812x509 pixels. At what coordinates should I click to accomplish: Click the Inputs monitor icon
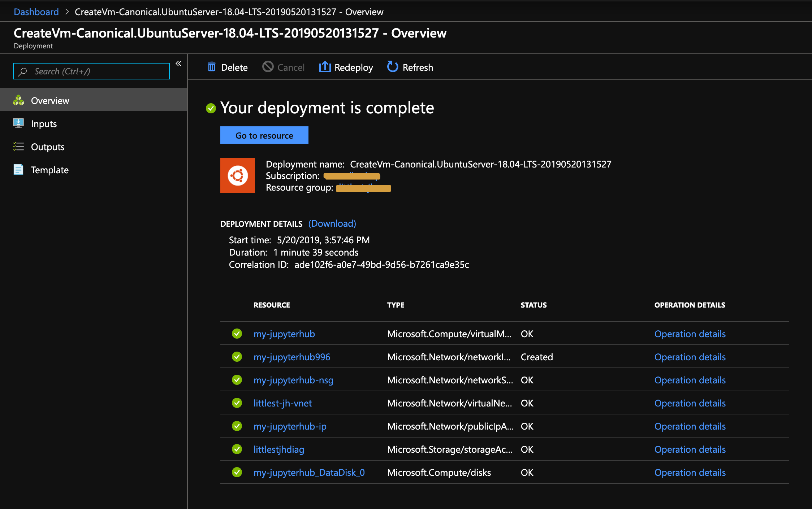click(x=18, y=123)
